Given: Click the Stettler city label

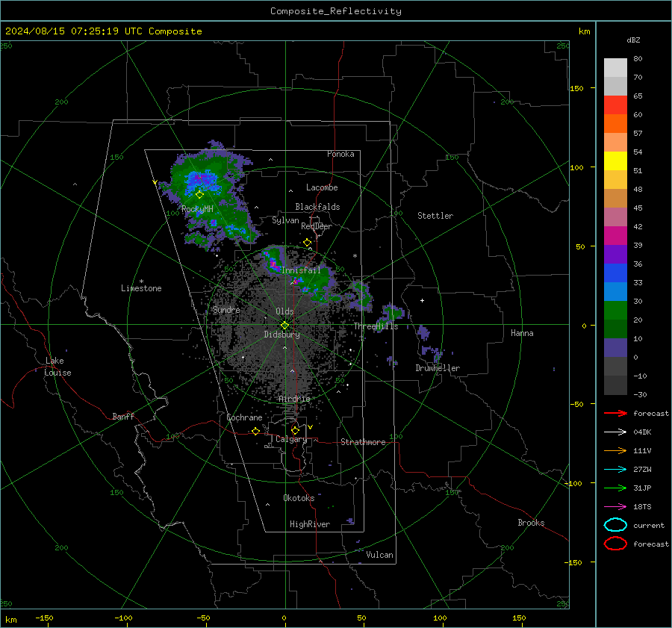Looking at the screenshot, I should (435, 216).
